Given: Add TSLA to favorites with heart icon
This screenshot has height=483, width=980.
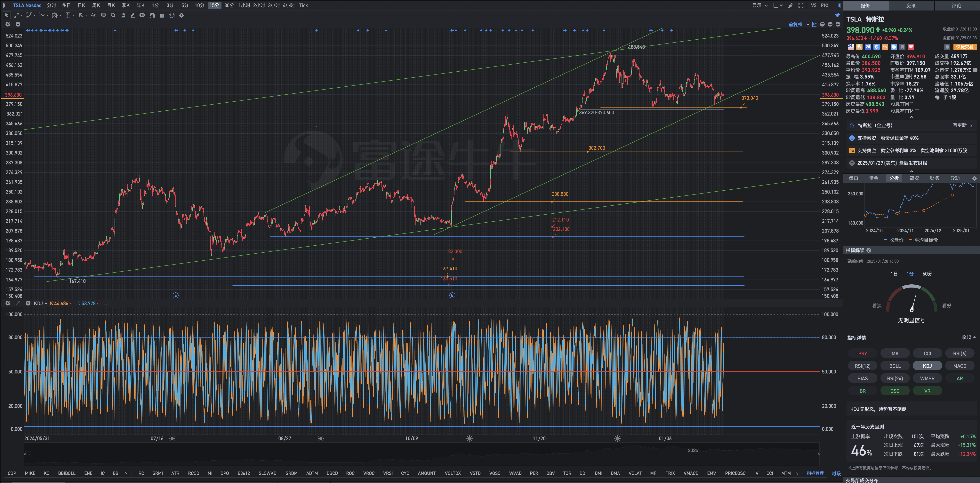Looking at the screenshot, I should pos(911,47).
